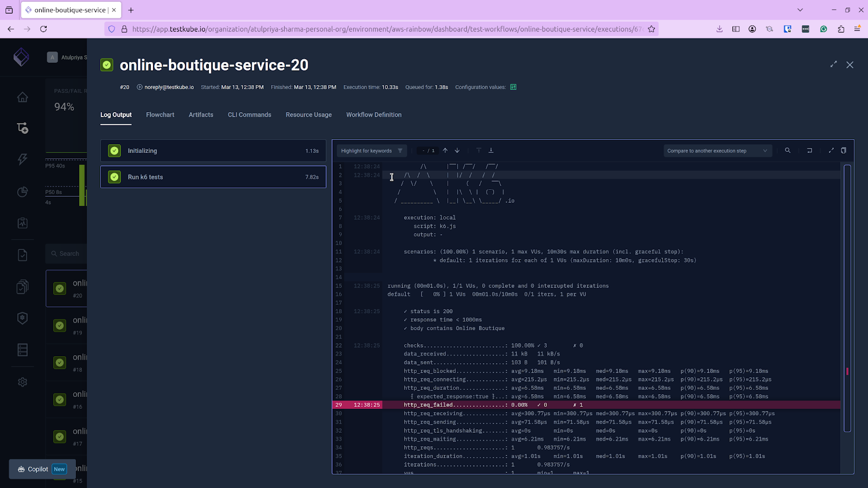
Task: Open the pie chart insights sidebar icon
Action: point(22,191)
